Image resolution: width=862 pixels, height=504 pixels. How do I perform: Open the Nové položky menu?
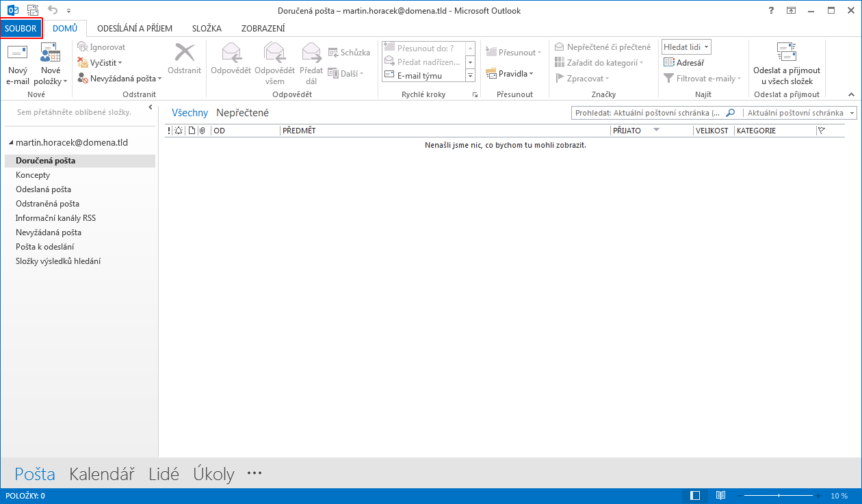pyautogui.click(x=51, y=65)
